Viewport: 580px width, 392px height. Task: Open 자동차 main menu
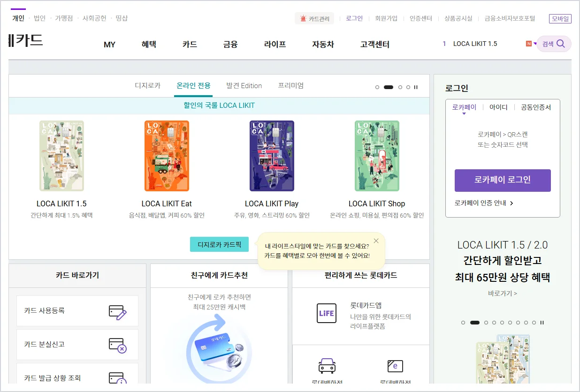coord(323,45)
